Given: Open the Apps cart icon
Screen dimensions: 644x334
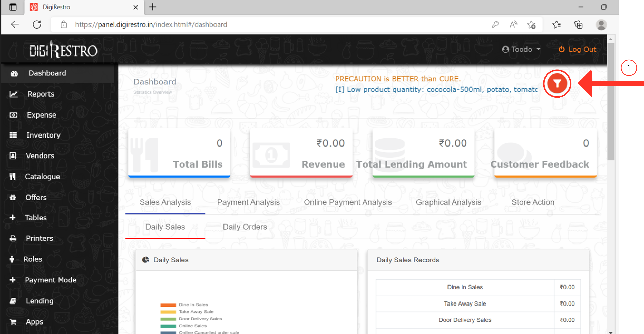Looking at the screenshot, I should click(13, 322).
